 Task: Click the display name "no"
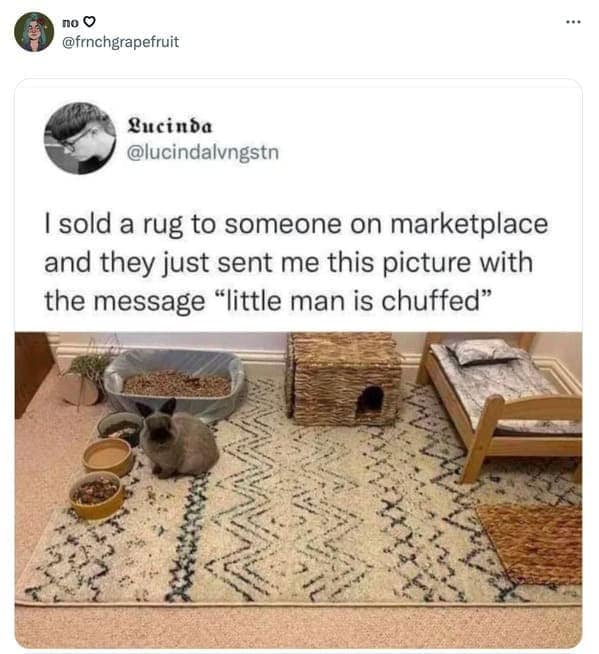(70, 22)
